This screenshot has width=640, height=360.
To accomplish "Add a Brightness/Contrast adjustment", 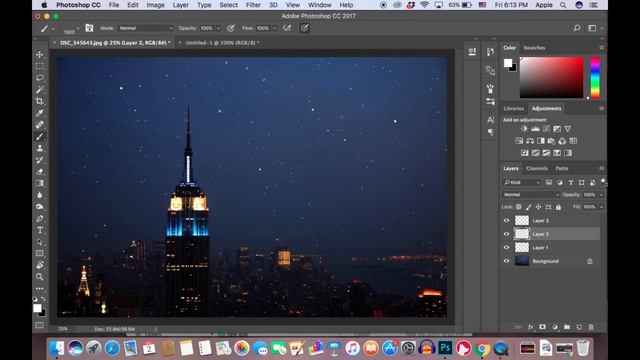I will click(x=524, y=129).
